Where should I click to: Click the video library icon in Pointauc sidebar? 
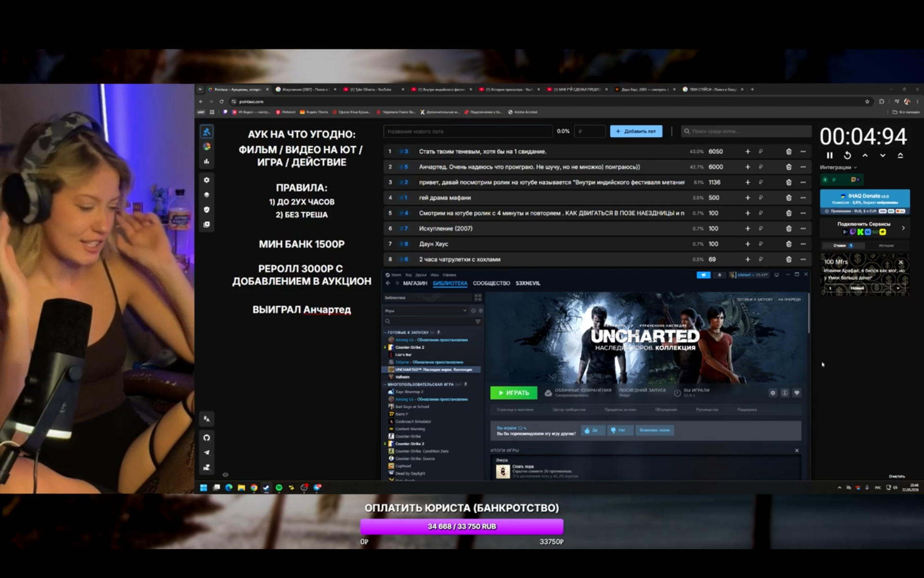(206, 224)
